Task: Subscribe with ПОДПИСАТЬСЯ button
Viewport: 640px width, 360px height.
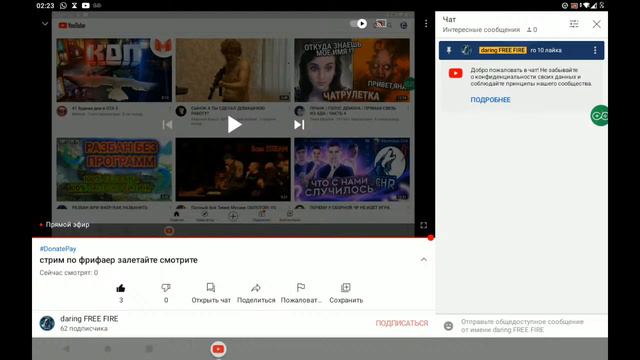Action: 402,323
